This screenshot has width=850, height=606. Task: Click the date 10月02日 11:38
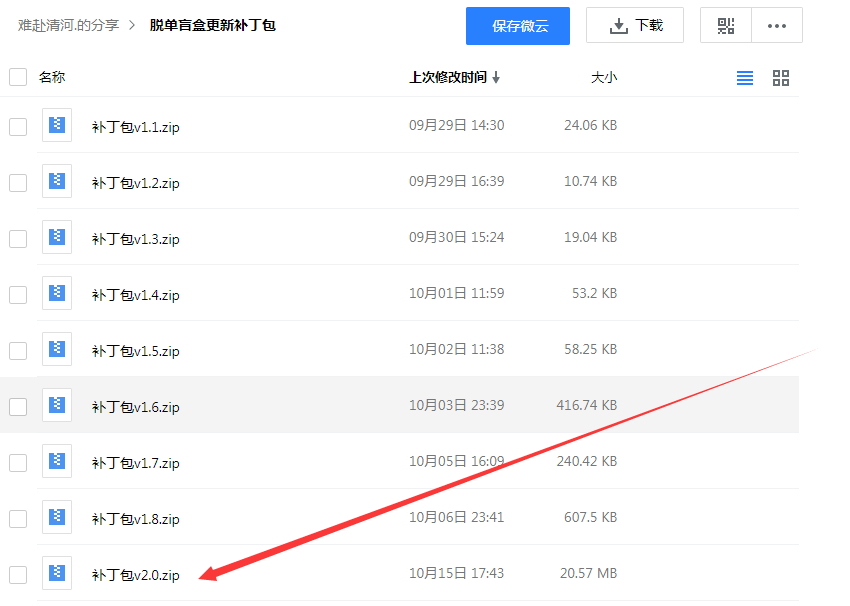(x=456, y=349)
